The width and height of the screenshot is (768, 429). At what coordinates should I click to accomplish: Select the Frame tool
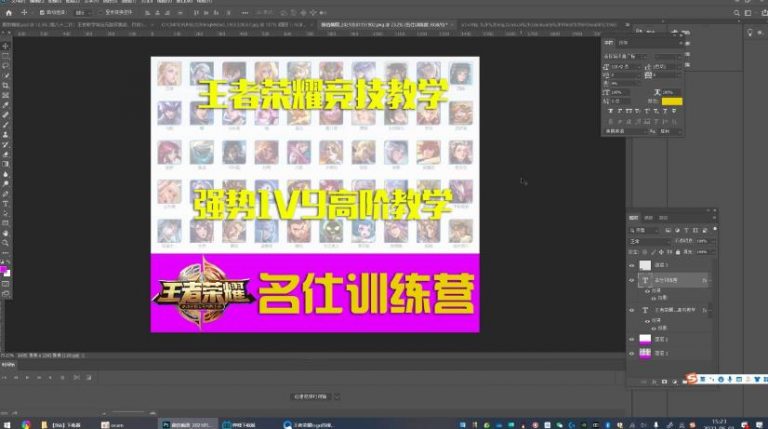pos(5,95)
